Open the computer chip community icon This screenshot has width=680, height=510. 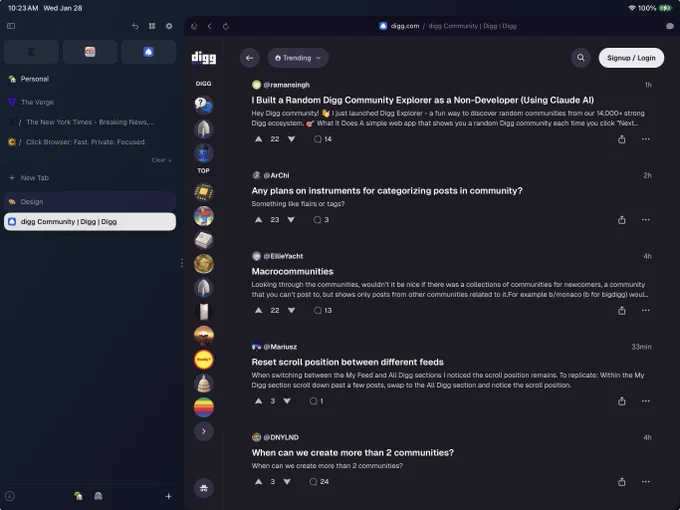click(204, 192)
